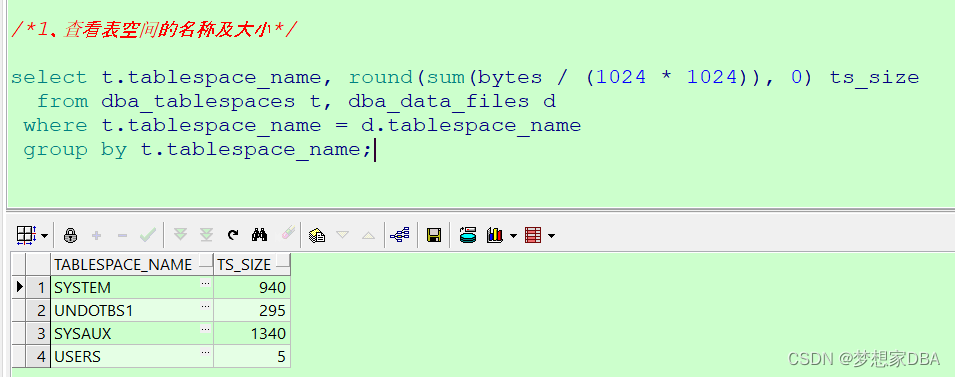Viewport: 955px width, 377px height.
Task: Select the SYSTEM cell
Action: 132,287
